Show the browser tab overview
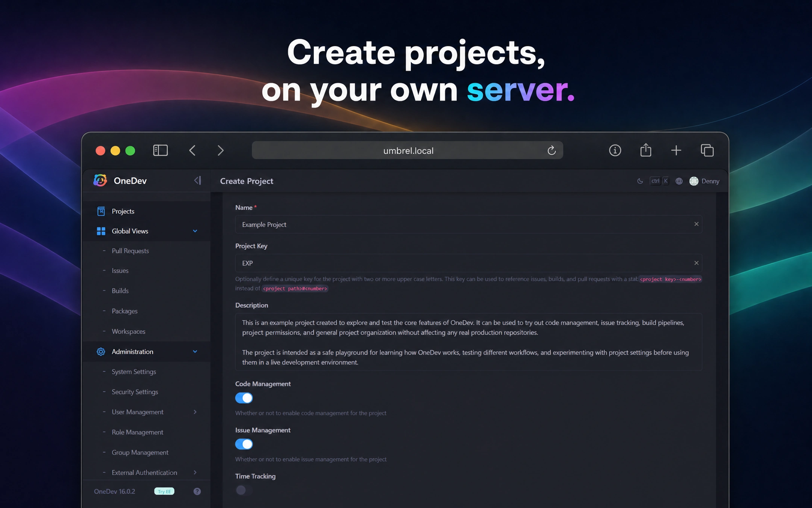The height and width of the screenshot is (508, 812). coord(707,151)
